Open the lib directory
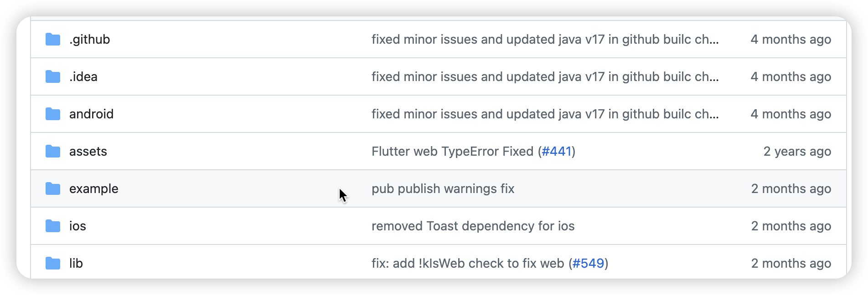The height and width of the screenshot is (295, 868). click(76, 263)
